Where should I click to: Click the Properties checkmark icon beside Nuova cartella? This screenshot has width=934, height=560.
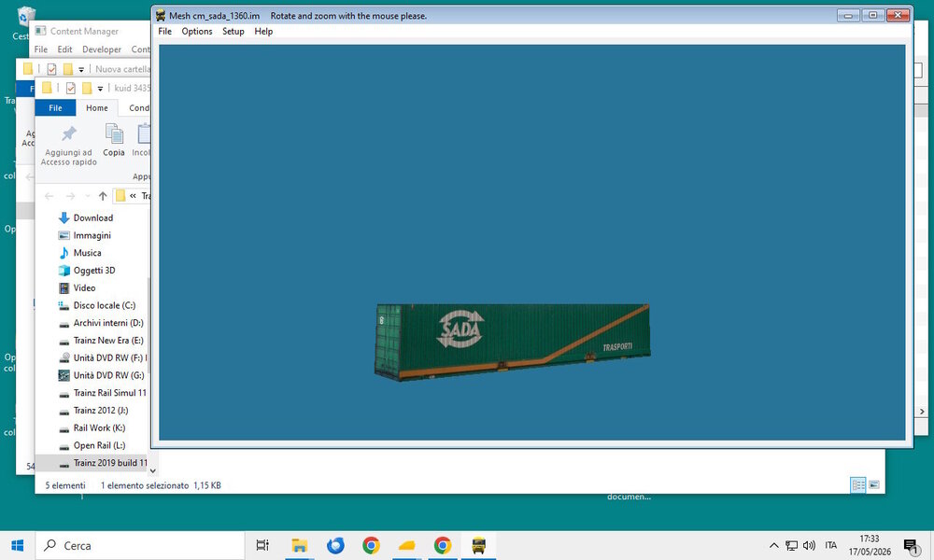tap(51, 69)
